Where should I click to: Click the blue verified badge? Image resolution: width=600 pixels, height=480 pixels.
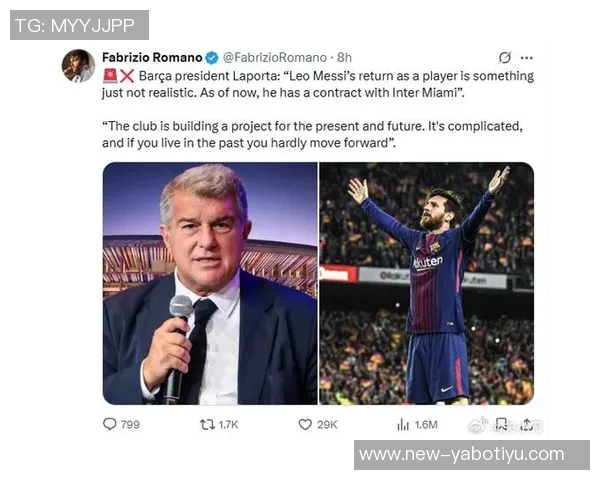coord(212,58)
